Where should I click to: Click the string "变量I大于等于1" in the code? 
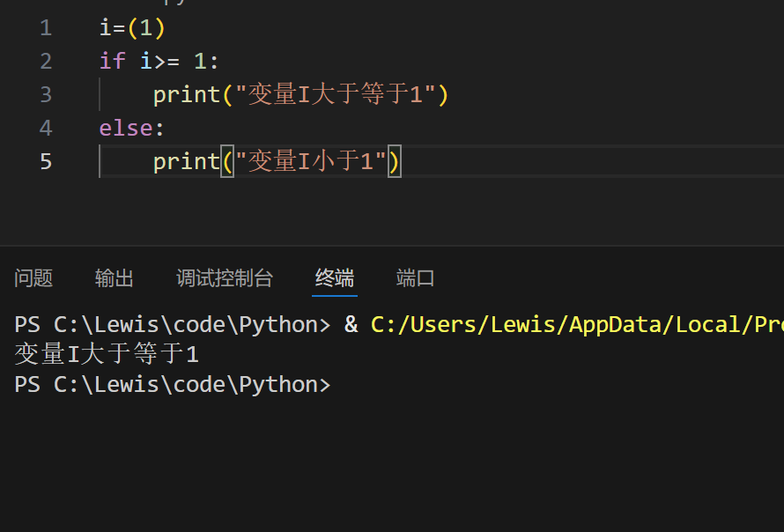click(x=330, y=94)
